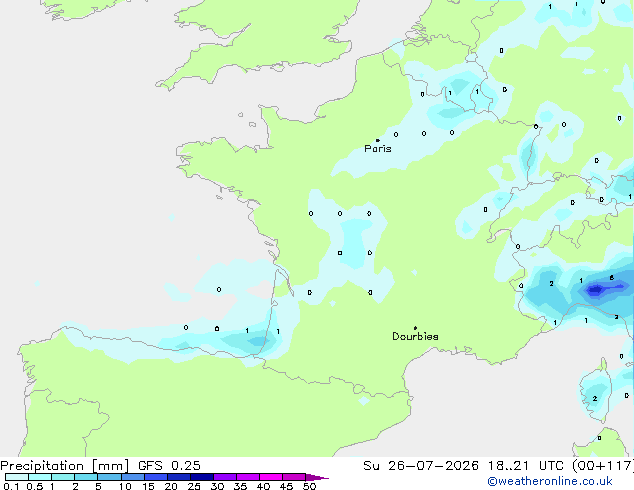Click the '30' legend scale label
The width and height of the screenshot is (634, 490).
[x=217, y=486]
